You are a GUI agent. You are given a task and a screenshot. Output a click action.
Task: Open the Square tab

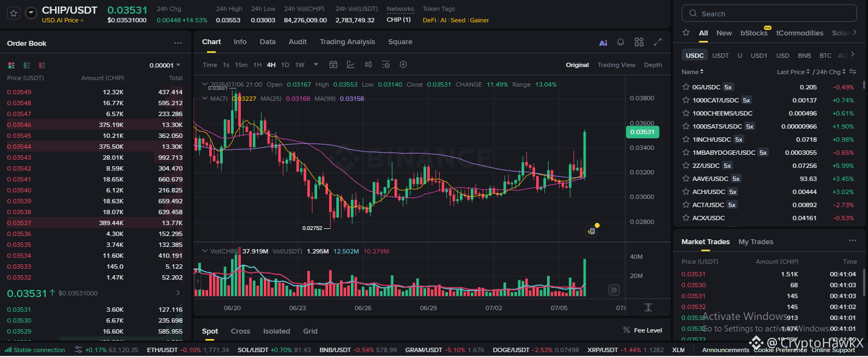click(400, 42)
